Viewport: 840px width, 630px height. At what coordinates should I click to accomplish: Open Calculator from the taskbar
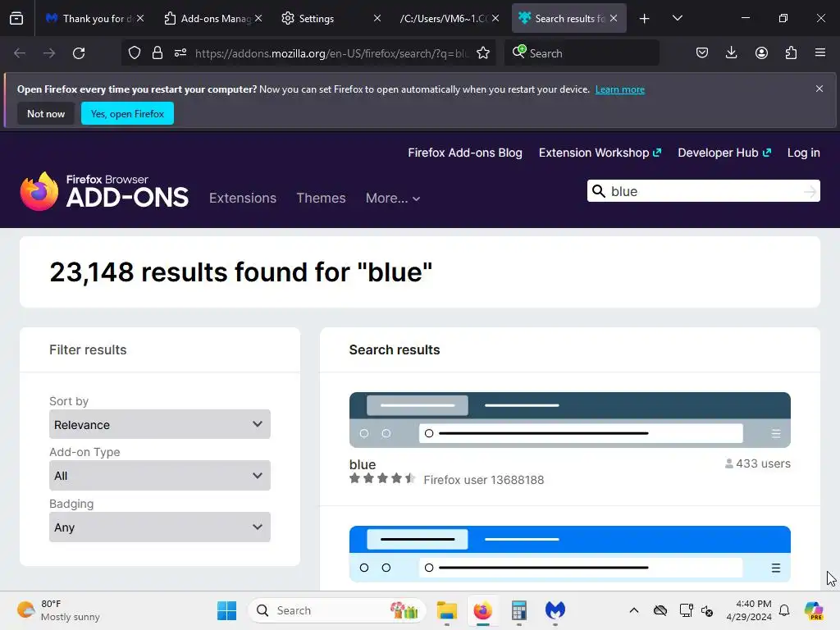(x=518, y=610)
